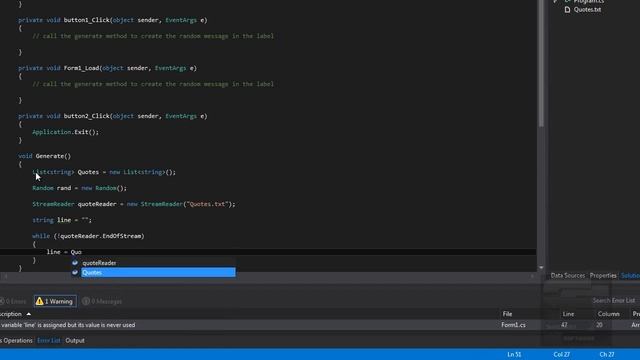Switch to the Output tab
Viewport: 640px width, 360px height.
[x=75, y=340]
